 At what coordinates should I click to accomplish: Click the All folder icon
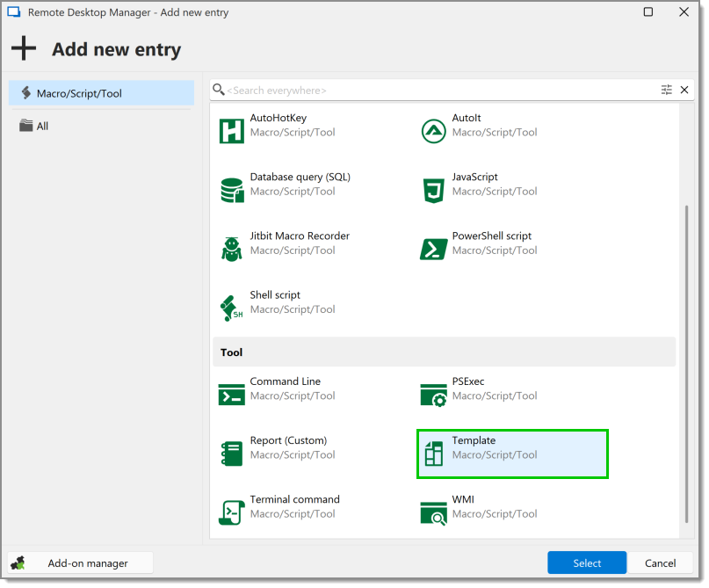point(25,126)
